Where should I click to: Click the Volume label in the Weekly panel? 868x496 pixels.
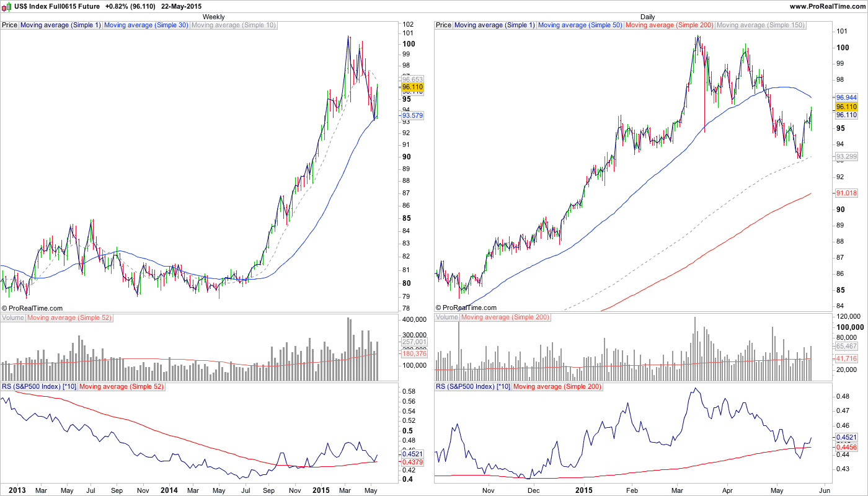tap(13, 317)
